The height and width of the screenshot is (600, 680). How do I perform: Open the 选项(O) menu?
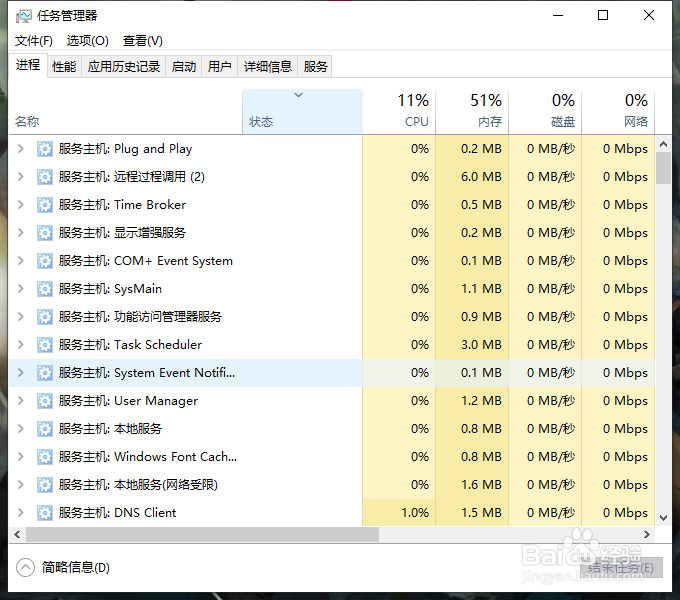(88, 41)
